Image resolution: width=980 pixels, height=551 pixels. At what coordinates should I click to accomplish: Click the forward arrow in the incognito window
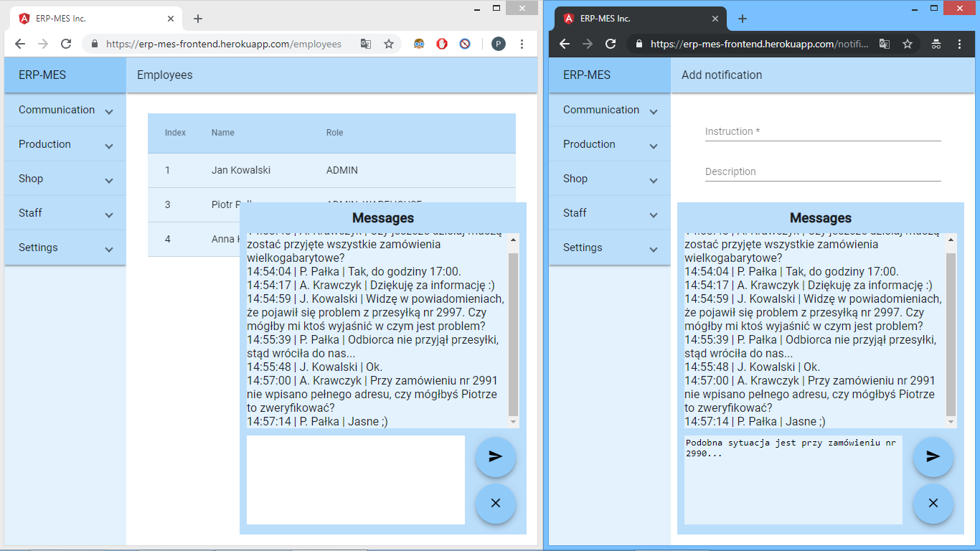[588, 44]
